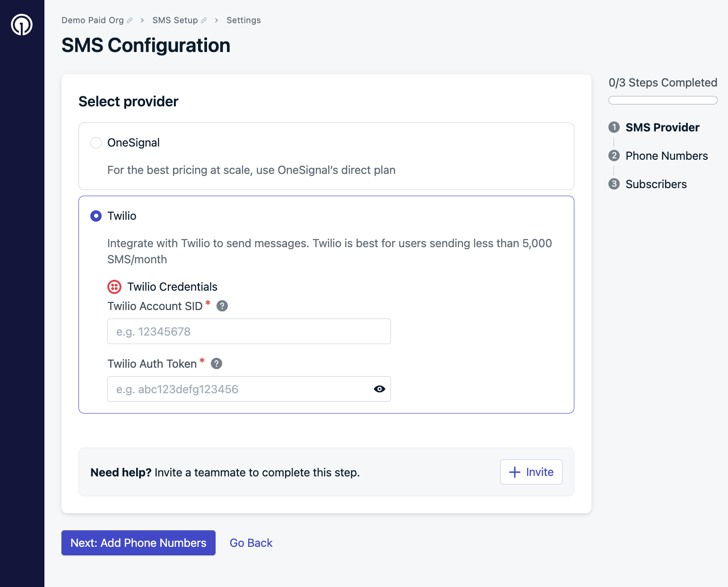This screenshot has height=587, width=728.
Task: Go to SMS Setup breadcrumb
Action: [x=175, y=20]
